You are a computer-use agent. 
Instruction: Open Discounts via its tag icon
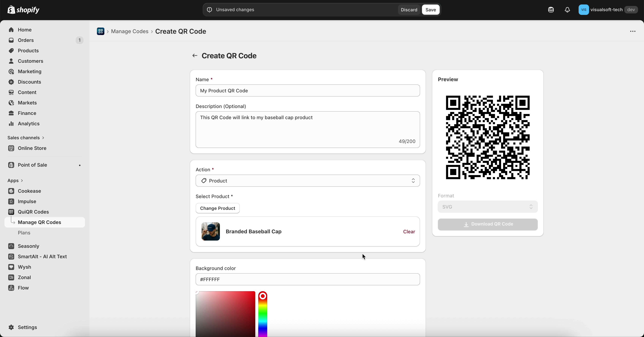tap(12, 82)
